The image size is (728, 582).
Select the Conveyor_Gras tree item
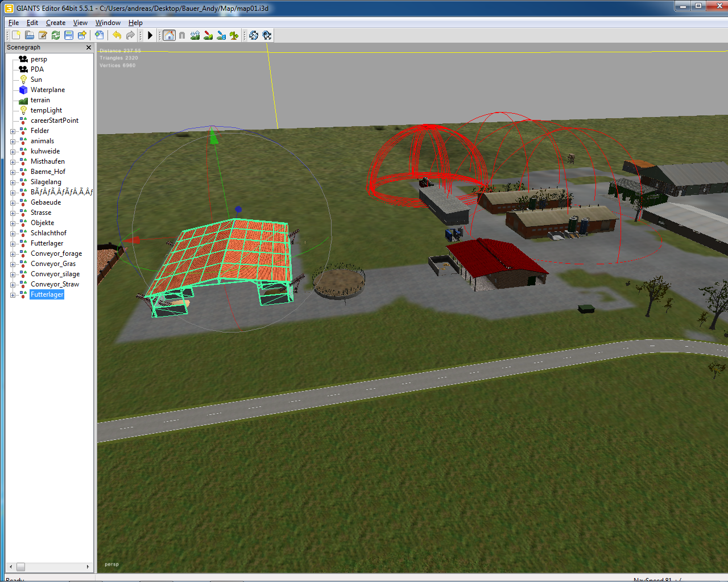tap(53, 264)
